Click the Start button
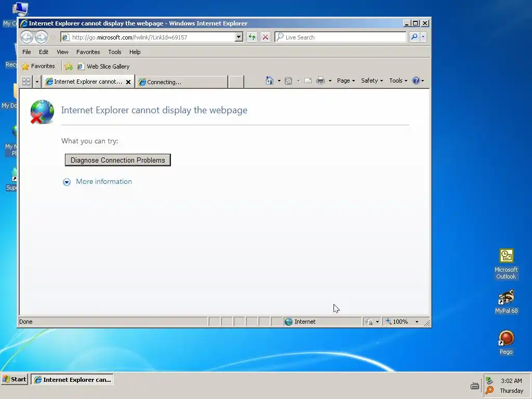This screenshot has width=532, height=399. (14, 379)
